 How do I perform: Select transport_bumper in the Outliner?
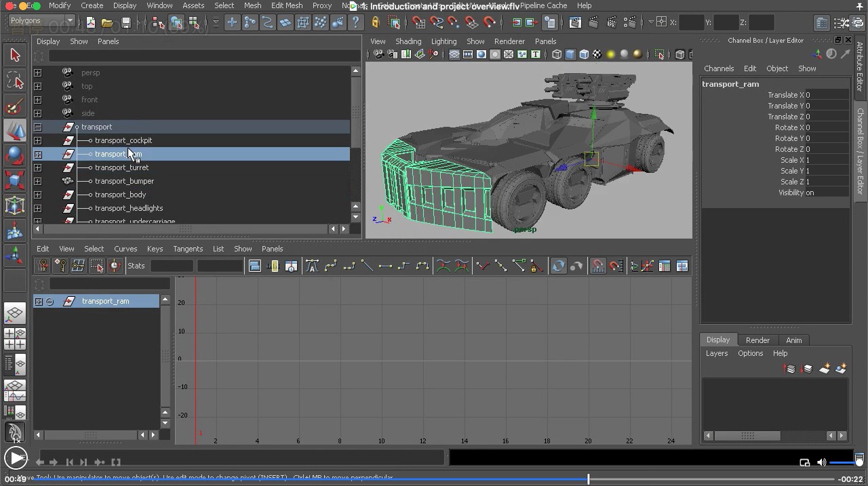124,181
